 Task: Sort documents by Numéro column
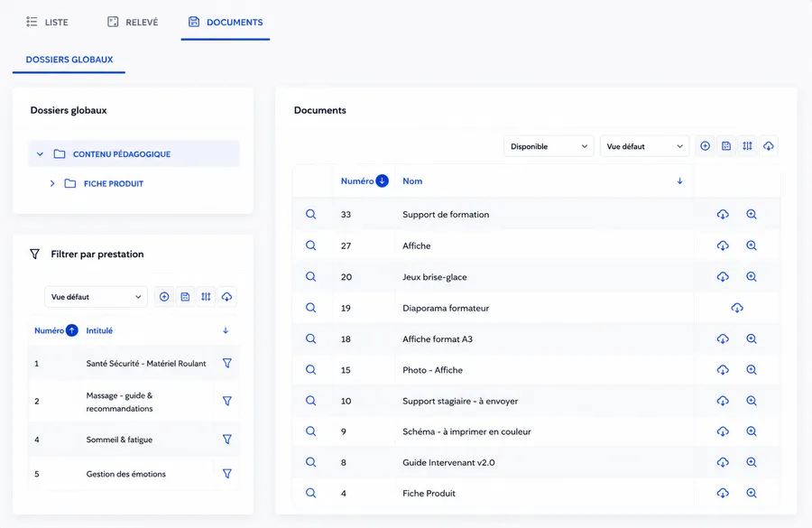click(364, 181)
